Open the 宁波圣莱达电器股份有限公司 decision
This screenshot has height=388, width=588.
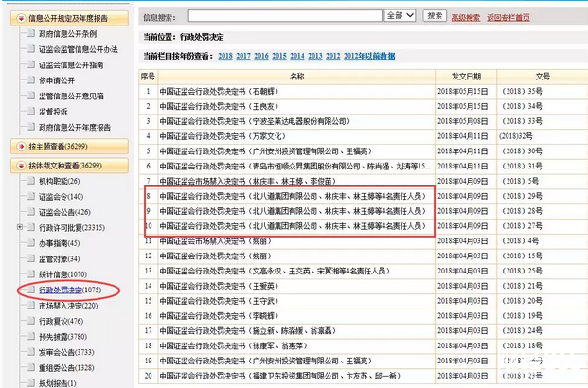(255, 121)
